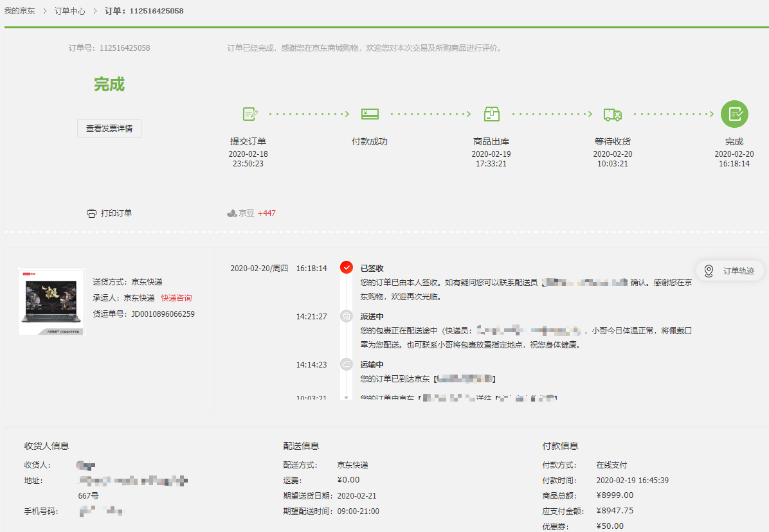Click the +447 京豆 reward value

point(267,213)
